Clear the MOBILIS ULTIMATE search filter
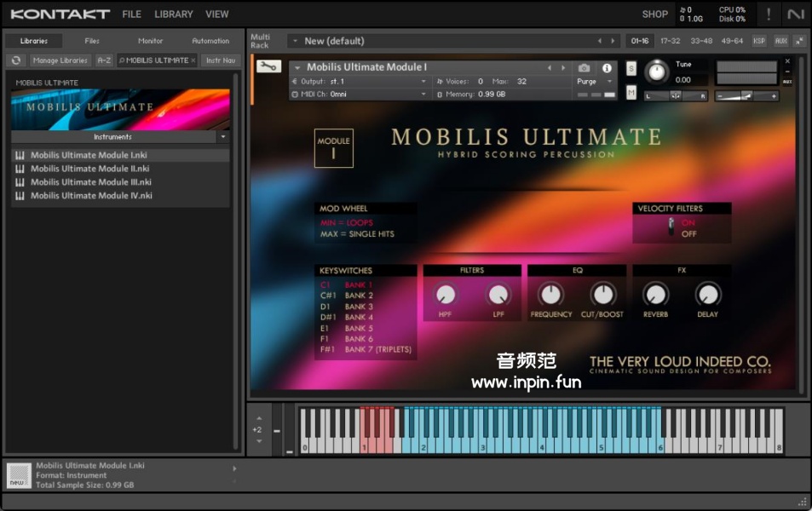This screenshot has width=812, height=511. pos(193,60)
